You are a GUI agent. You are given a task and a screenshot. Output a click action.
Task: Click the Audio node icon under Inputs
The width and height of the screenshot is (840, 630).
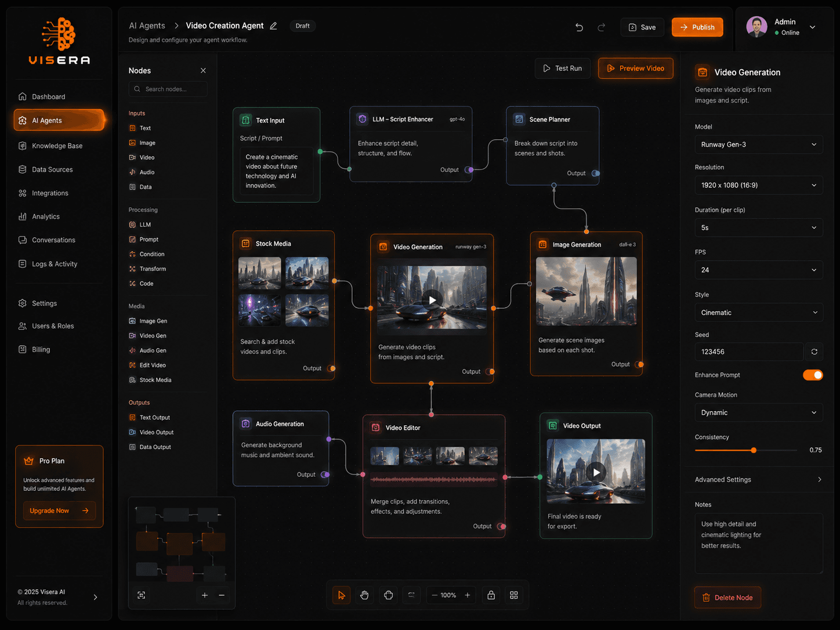point(132,172)
